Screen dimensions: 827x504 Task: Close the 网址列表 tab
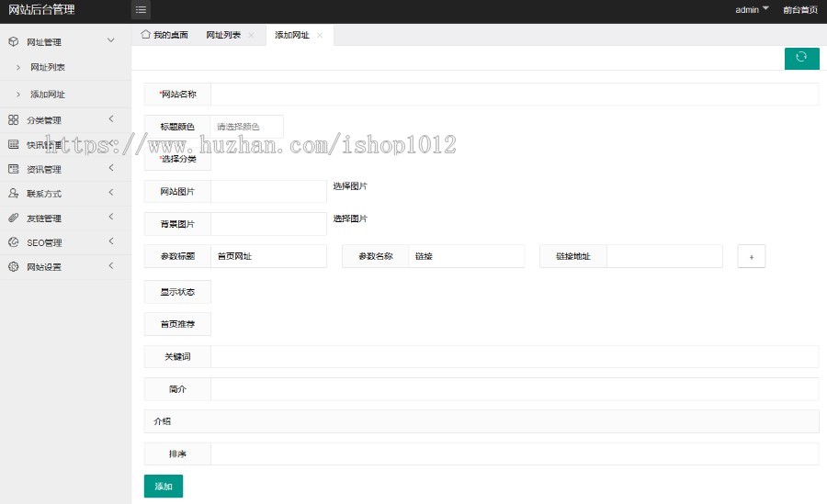251,35
